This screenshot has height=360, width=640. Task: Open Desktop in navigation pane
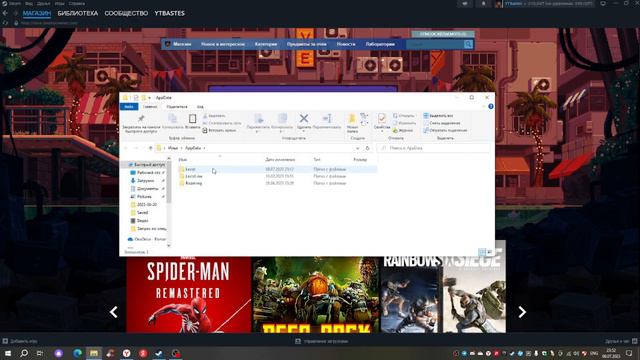(x=148, y=173)
